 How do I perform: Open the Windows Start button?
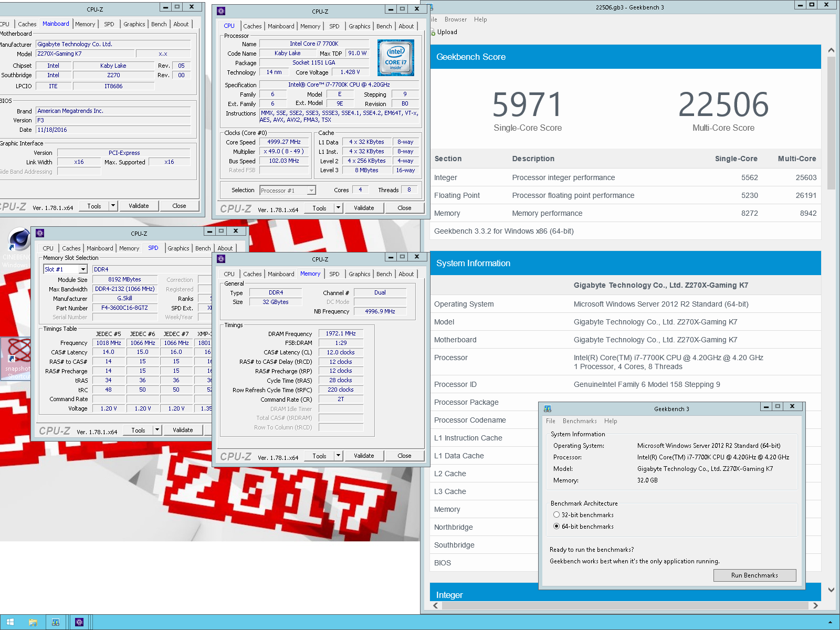(x=10, y=622)
